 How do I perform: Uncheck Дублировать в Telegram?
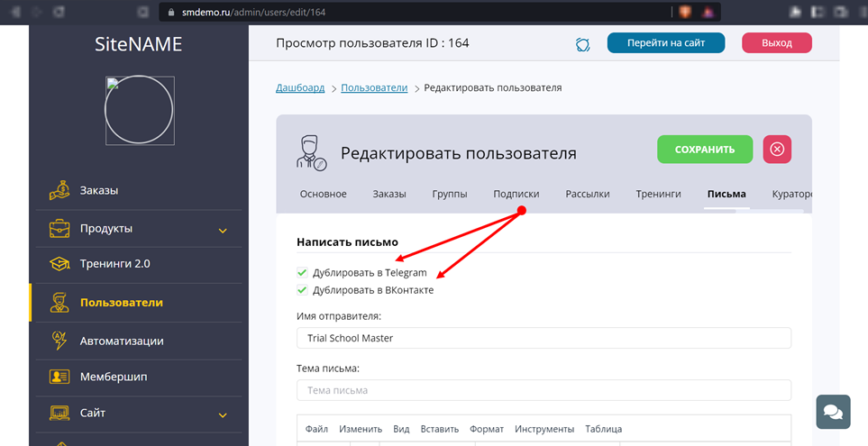pos(302,272)
